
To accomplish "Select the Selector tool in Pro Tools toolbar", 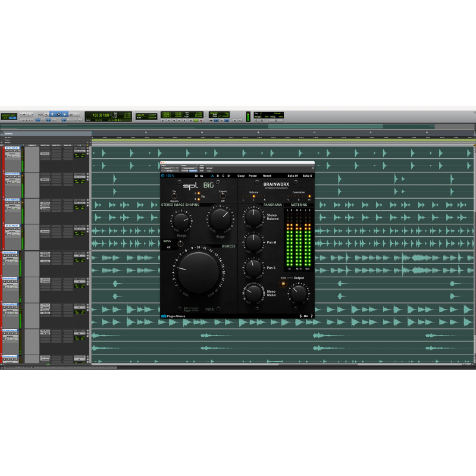I will [58, 114].
